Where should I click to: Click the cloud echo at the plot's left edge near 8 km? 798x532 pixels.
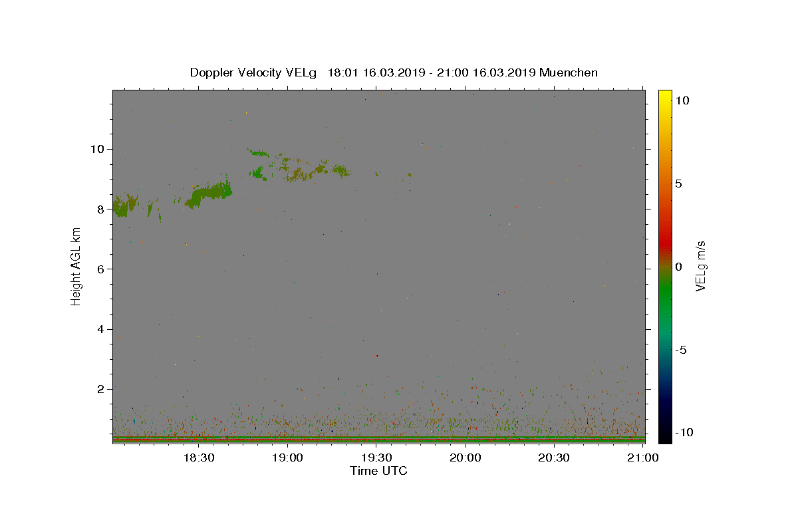tap(124, 205)
